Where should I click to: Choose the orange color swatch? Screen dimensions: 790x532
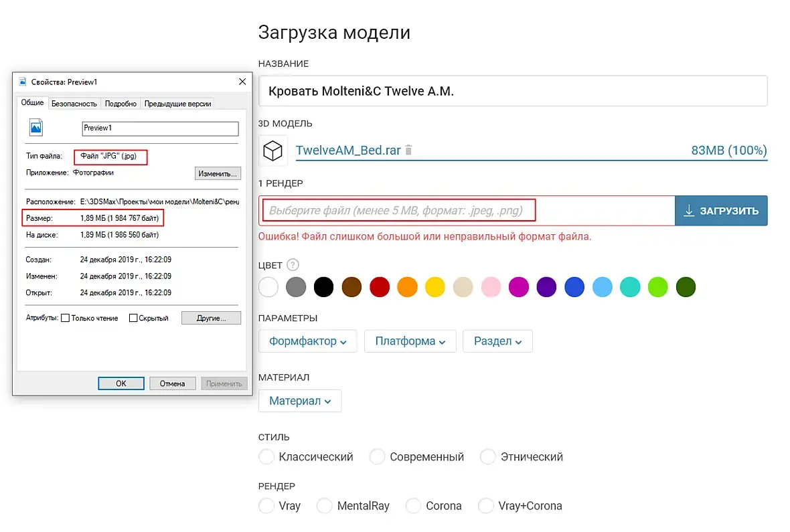(408, 287)
